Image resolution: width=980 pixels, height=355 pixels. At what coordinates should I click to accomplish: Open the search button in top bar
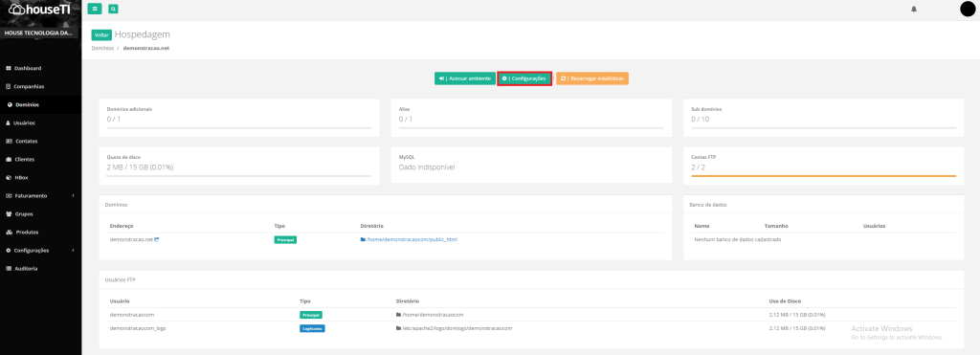click(113, 9)
